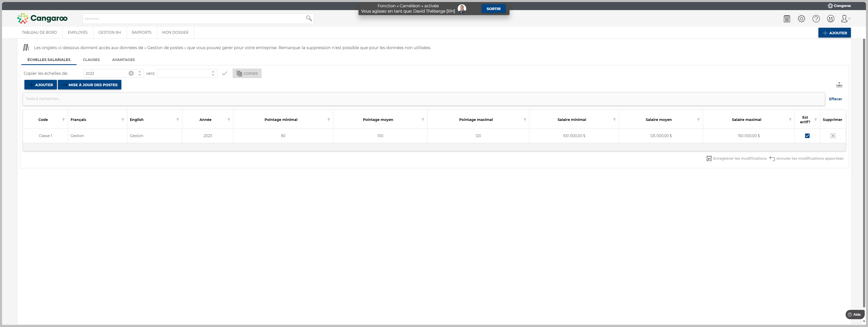This screenshot has width=868, height=327.
Task: Open the Salaire minimal column filter
Action: (x=614, y=120)
